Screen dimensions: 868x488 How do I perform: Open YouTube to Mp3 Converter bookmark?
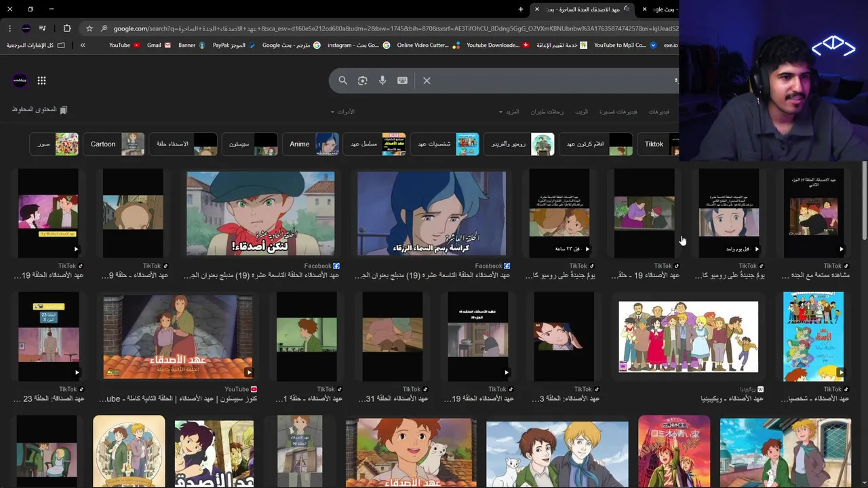(x=625, y=45)
